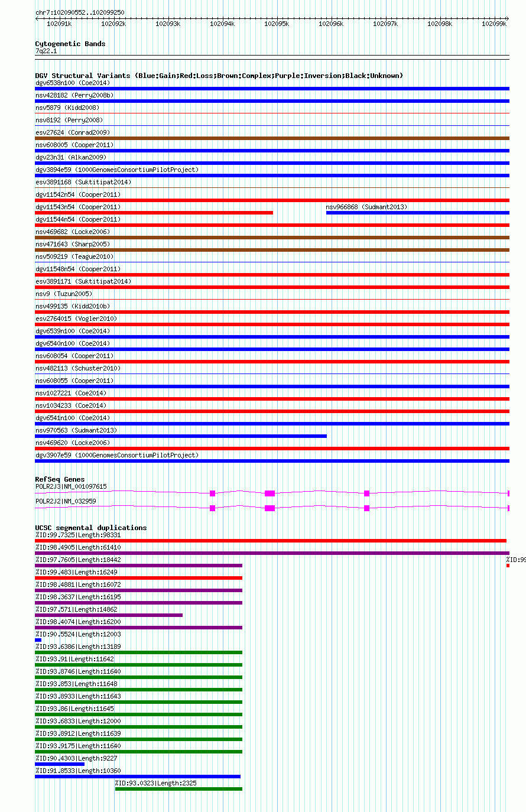Image resolution: width=526 pixels, height=812 pixels.
Task: Click duplication %ID:97.571|Length:14862 label
Action: (76, 609)
